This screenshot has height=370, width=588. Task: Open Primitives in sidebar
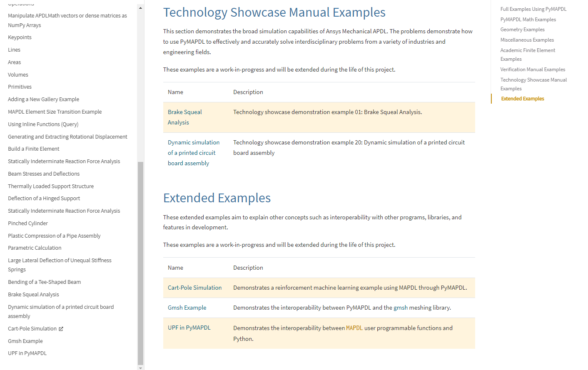20,87
